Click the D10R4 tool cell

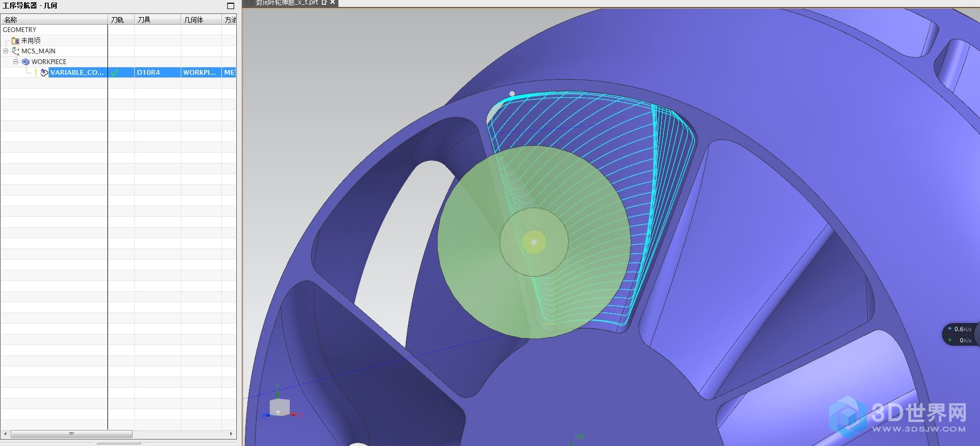coord(158,72)
